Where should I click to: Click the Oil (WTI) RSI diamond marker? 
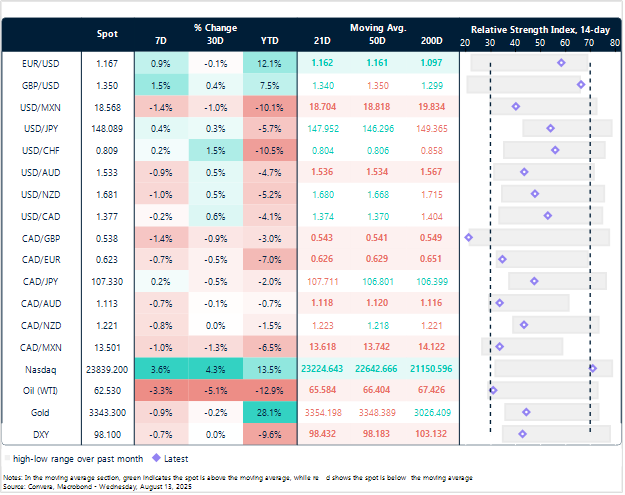pos(493,390)
